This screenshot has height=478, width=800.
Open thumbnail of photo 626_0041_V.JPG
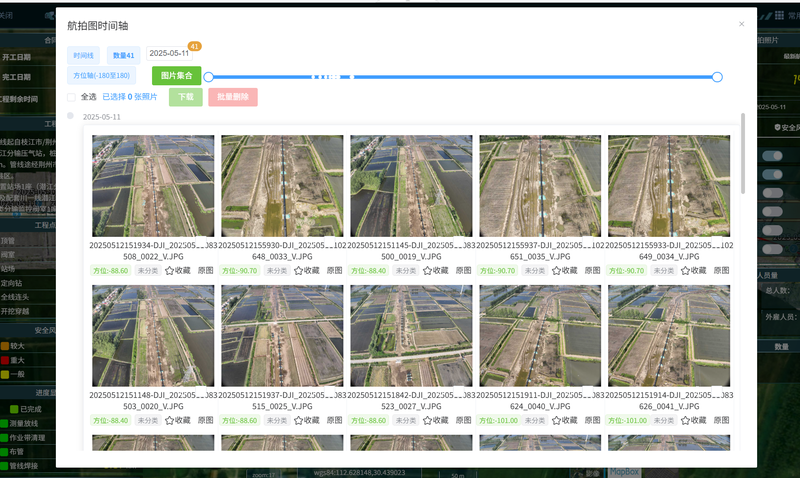tap(669, 336)
